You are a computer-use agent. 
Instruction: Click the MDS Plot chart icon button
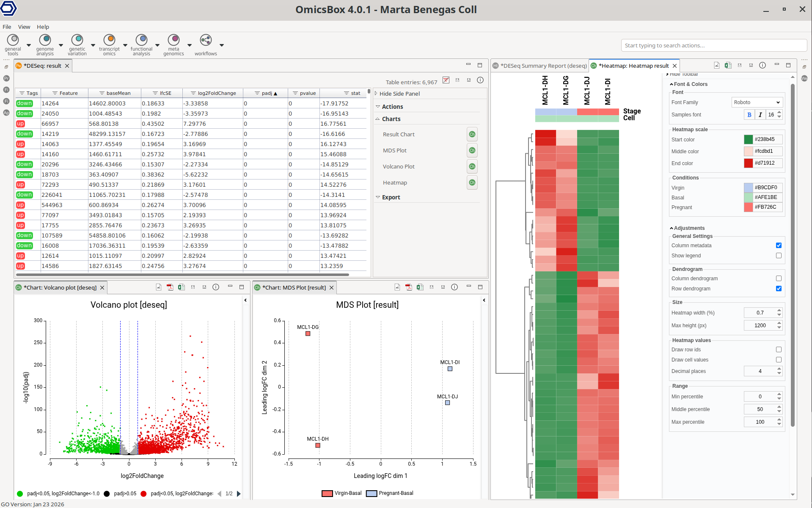pyautogui.click(x=472, y=151)
